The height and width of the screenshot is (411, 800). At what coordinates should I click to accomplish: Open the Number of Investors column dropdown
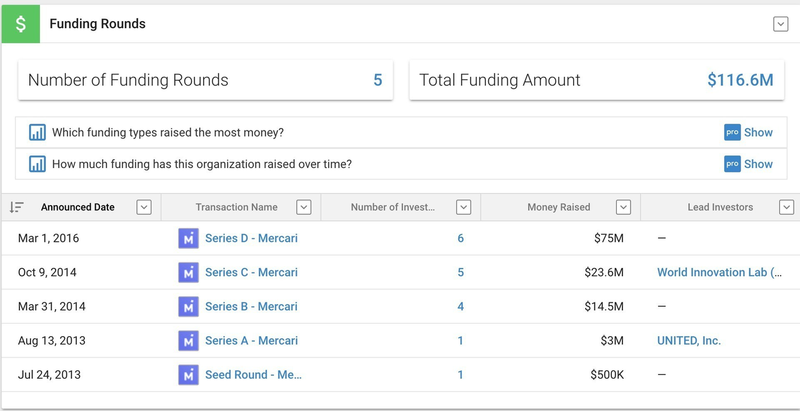463,207
